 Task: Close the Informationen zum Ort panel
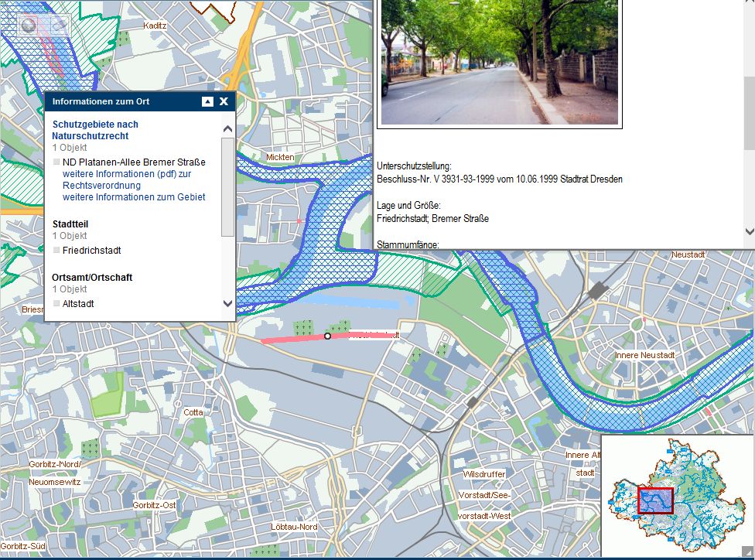click(224, 102)
